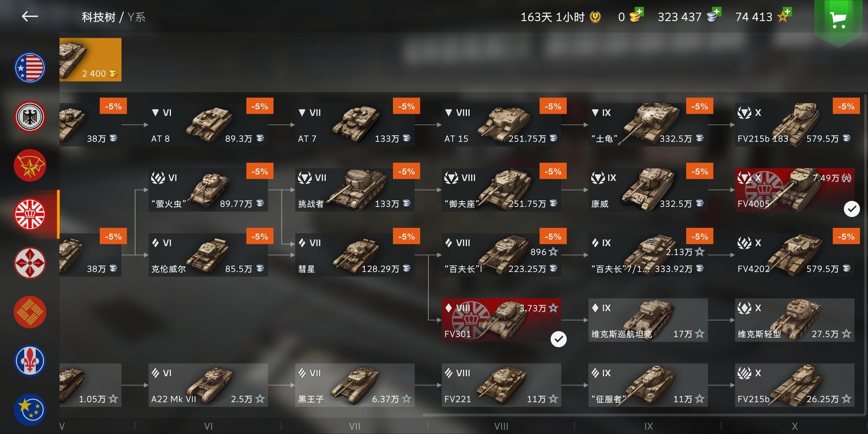Viewport: 868px width, 434px height.
Task: Select the European nation stars icon
Action: tap(30, 409)
